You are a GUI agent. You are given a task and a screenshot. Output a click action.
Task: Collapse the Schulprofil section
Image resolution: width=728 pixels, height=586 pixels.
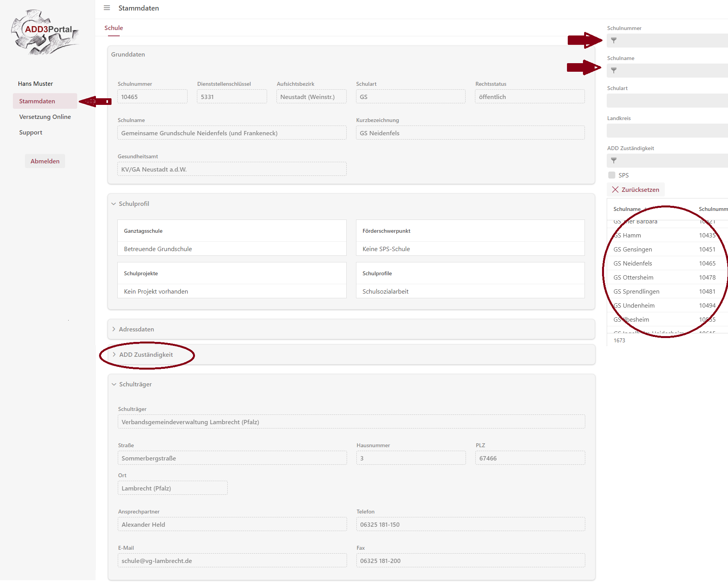[114, 204]
